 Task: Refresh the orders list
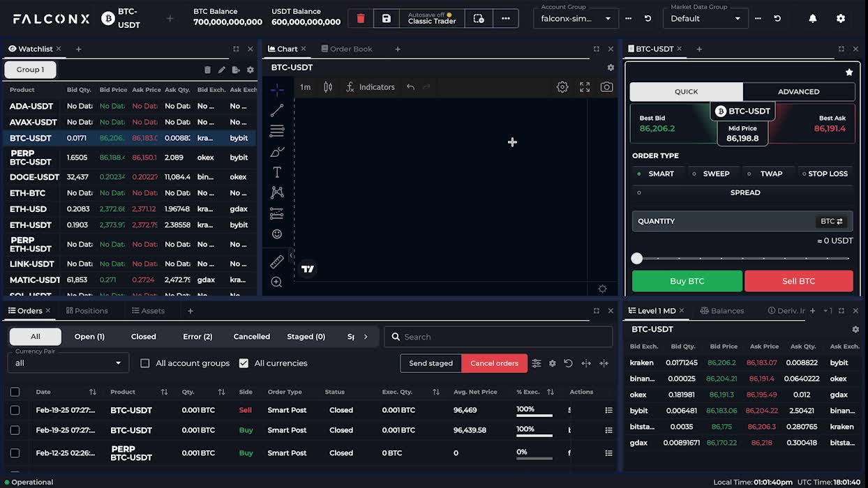[x=568, y=363]
